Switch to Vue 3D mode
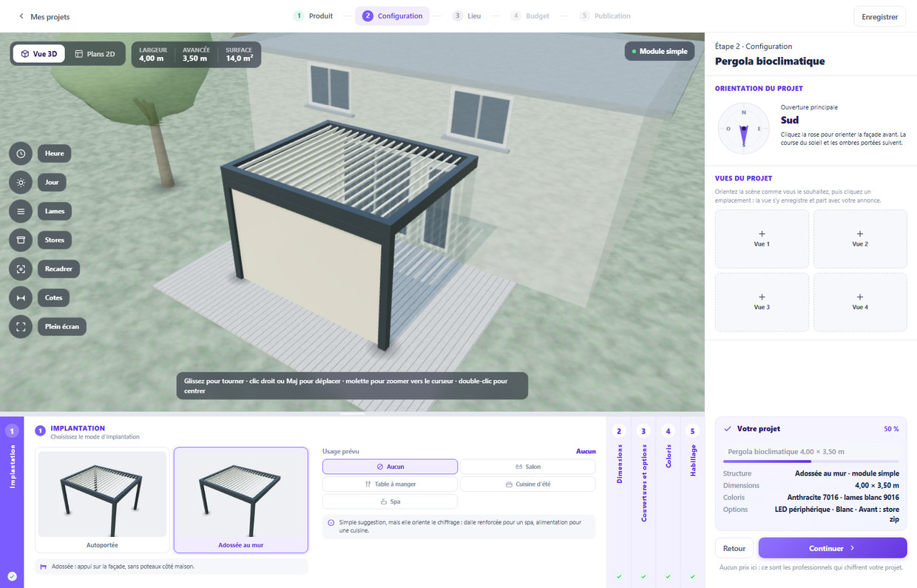This screenshot has width=917, height=588. click(38, 54)
